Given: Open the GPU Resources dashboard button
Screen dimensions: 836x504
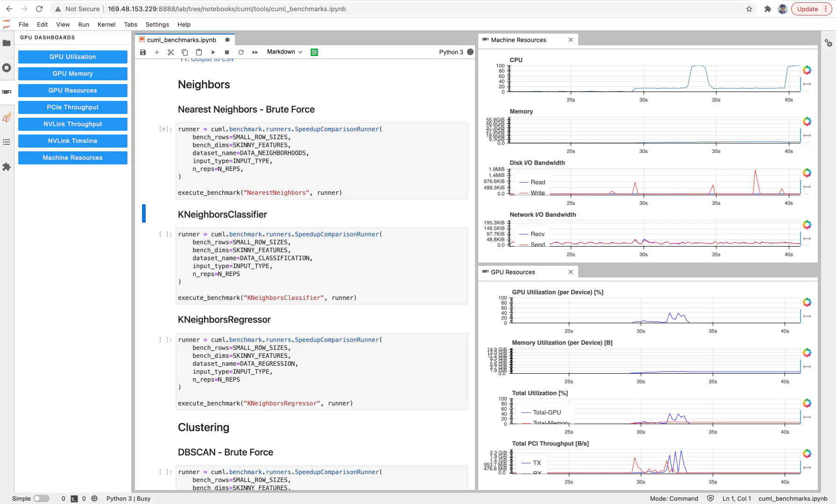Looking at the screenshot, I should click(73, 91).
